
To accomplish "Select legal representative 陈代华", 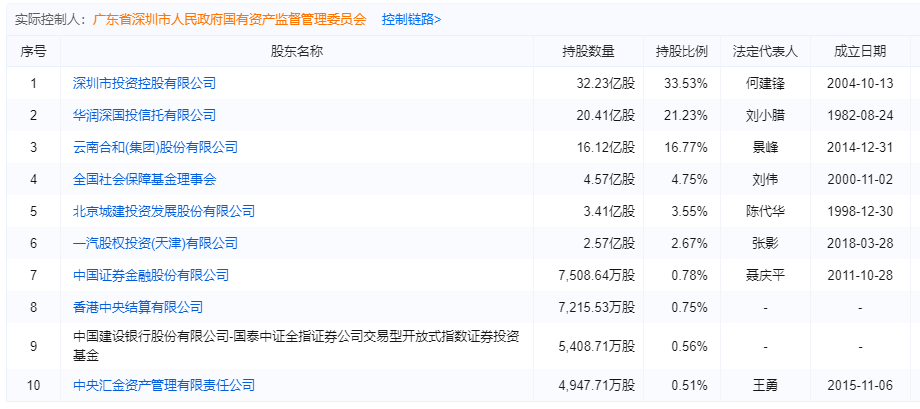I will 765,211.
